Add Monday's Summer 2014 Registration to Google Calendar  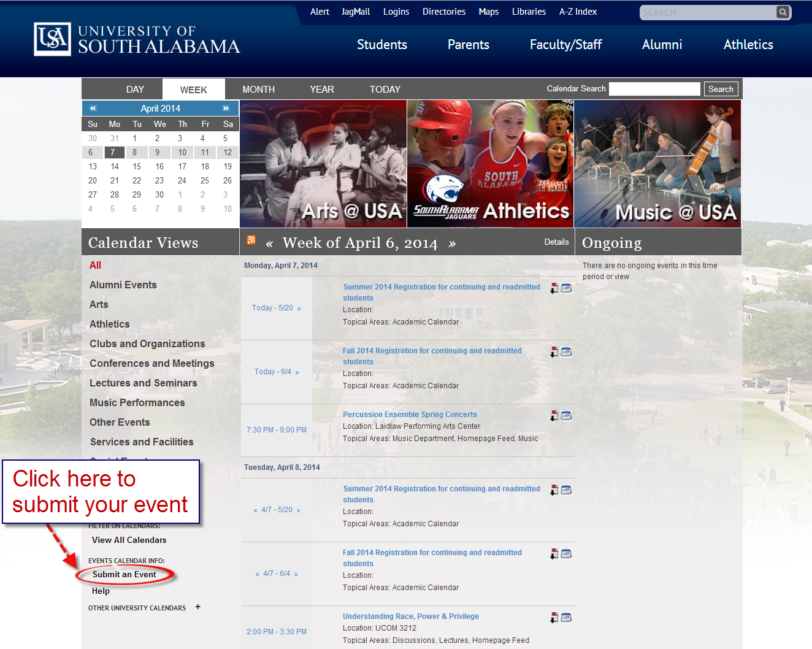566,288
